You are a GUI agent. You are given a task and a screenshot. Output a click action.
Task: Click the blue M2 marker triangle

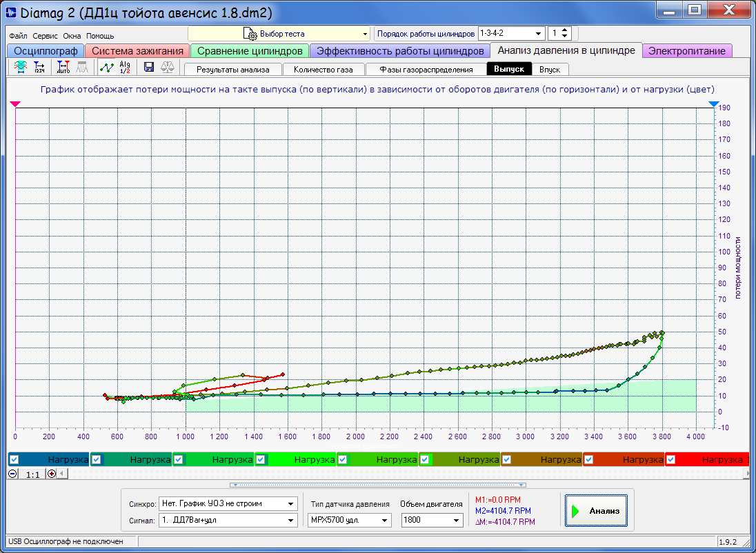pos(714,104)
